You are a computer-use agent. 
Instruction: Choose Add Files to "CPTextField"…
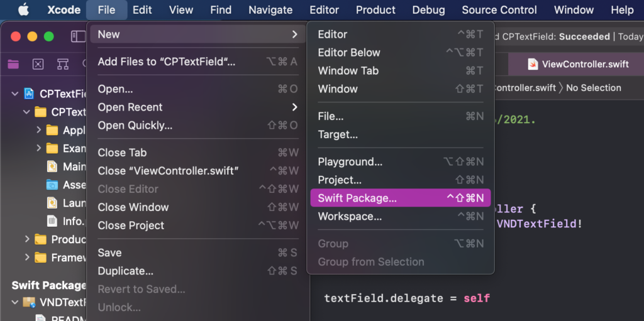[197, 62]
